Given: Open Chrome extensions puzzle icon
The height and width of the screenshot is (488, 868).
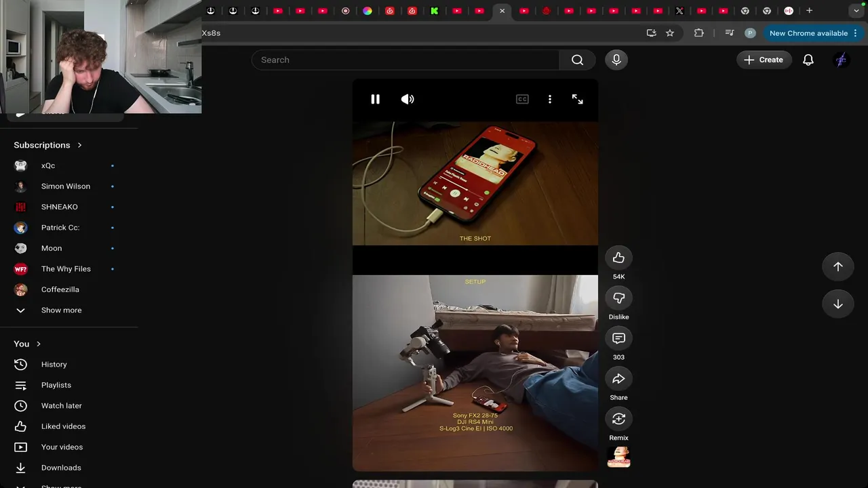Looking at the screenshot, I should 699,33.
